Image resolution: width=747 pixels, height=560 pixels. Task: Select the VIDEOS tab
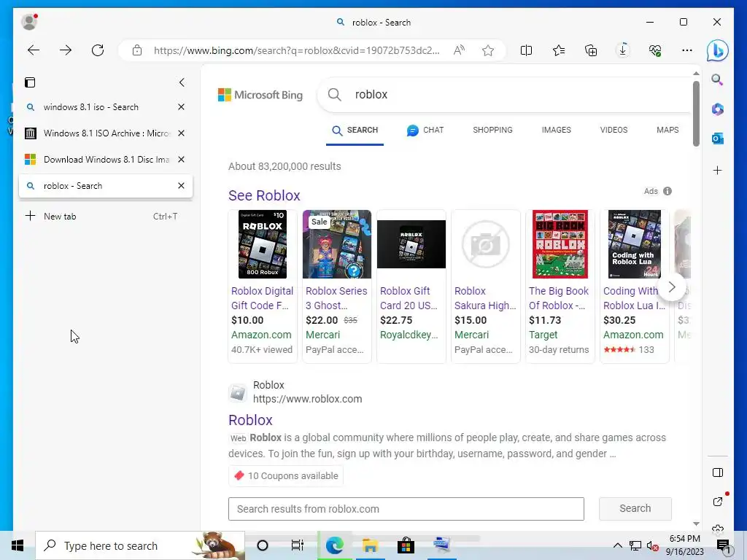point(614,130)
